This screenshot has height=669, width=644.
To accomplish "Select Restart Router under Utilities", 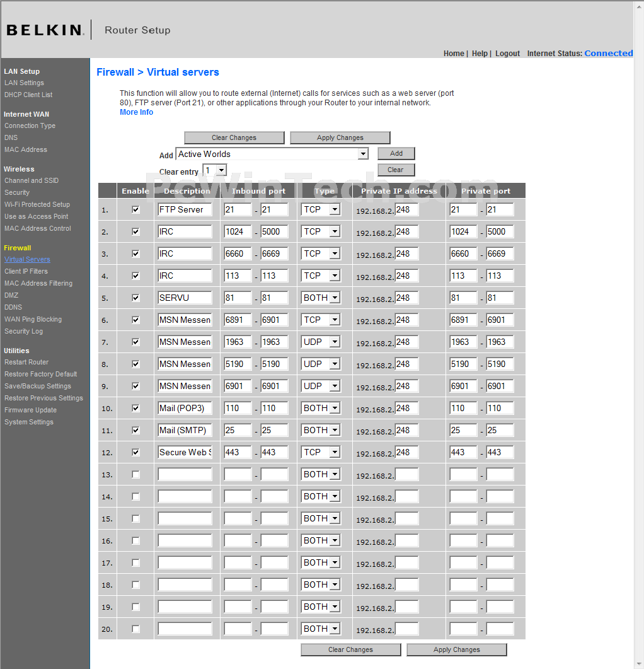I will pyautogui.click(x=26, y=362).
